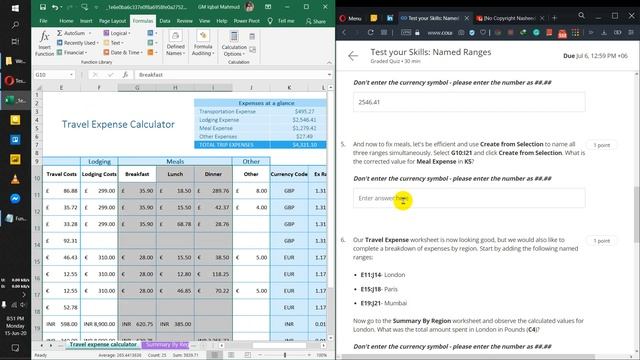
Task: Open browser downloads icon
Action: click(604, 33)
